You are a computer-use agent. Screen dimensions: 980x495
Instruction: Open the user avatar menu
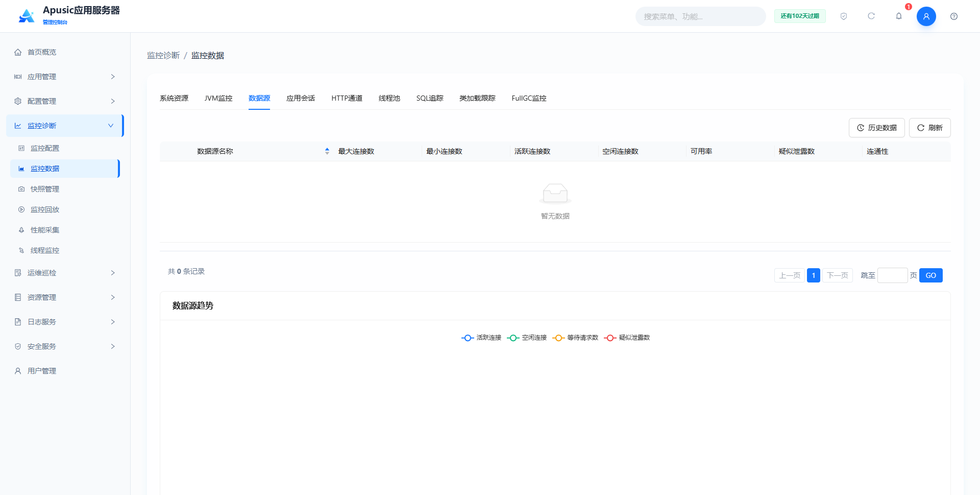[926, 16]
